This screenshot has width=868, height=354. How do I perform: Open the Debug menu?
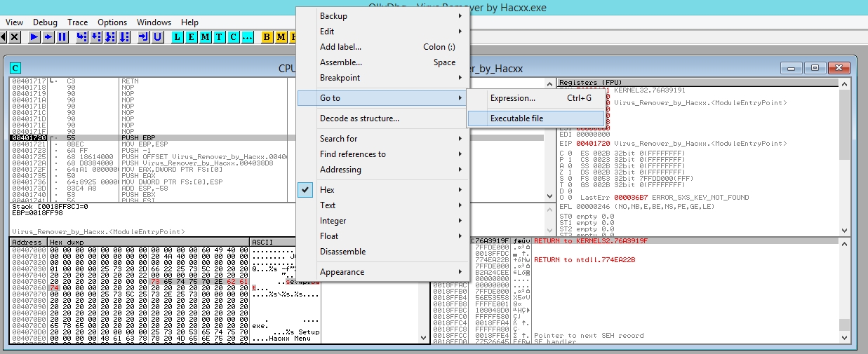46,22
